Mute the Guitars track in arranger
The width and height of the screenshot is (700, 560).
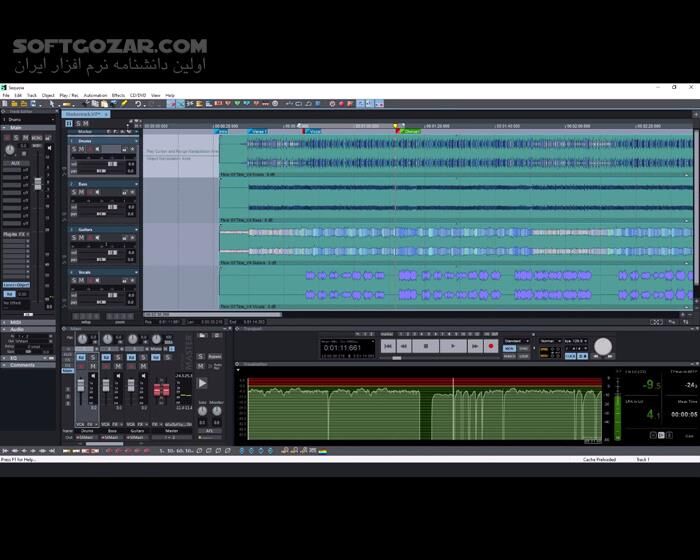pyautogui.click(x=81, y=238)
